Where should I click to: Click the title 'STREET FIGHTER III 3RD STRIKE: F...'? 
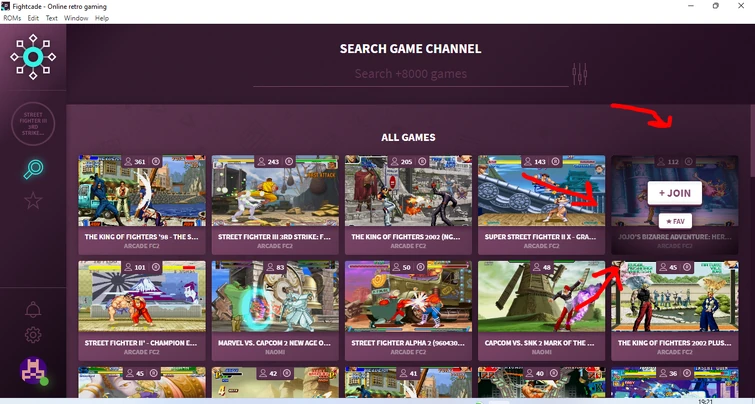click(x=274, y=237)
